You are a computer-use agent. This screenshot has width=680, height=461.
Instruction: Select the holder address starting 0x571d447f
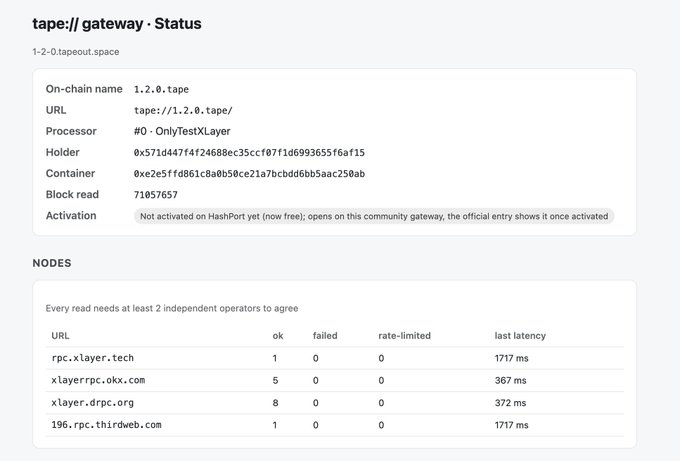[249, 153]
